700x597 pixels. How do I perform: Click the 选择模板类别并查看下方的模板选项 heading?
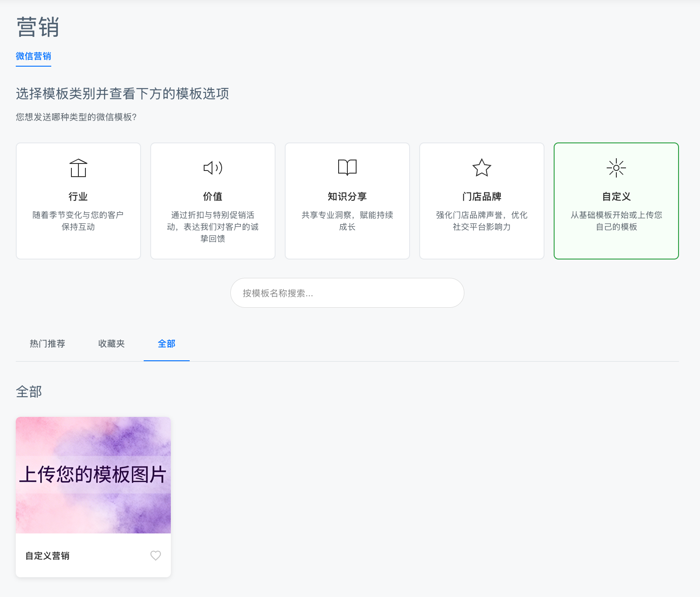(123, 93)
